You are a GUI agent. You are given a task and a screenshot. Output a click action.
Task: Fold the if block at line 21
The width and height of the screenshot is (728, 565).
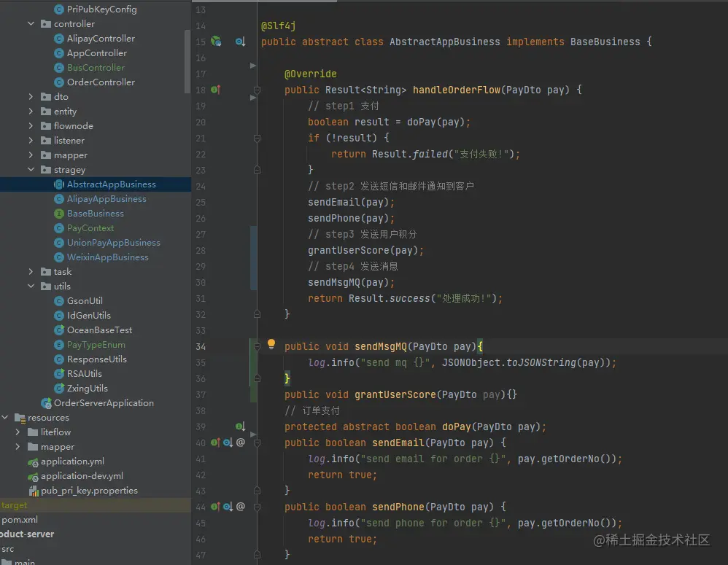pyautogui.click(x=256, y=139)
